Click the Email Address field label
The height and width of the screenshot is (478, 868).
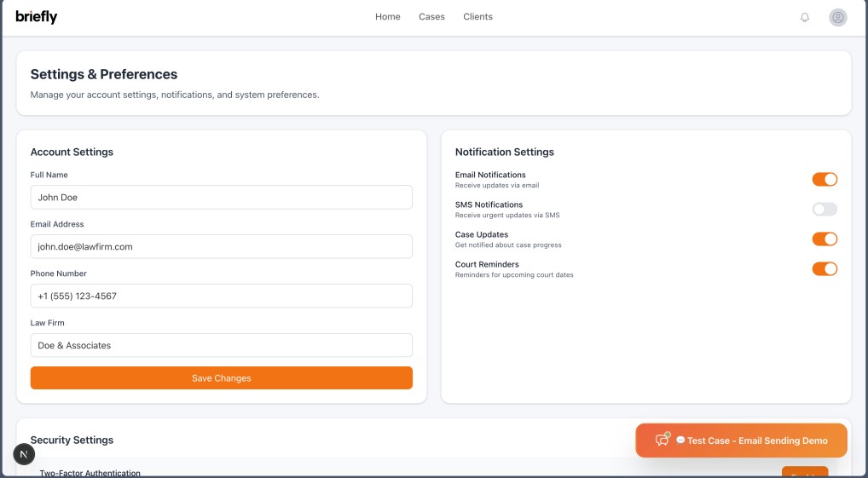pyautogui.click(x=57, y=224)
